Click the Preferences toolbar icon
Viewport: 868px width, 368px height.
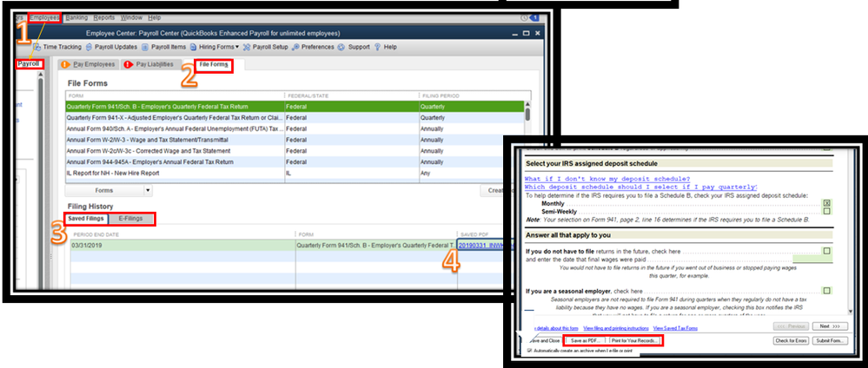click(x=296, y=47)
